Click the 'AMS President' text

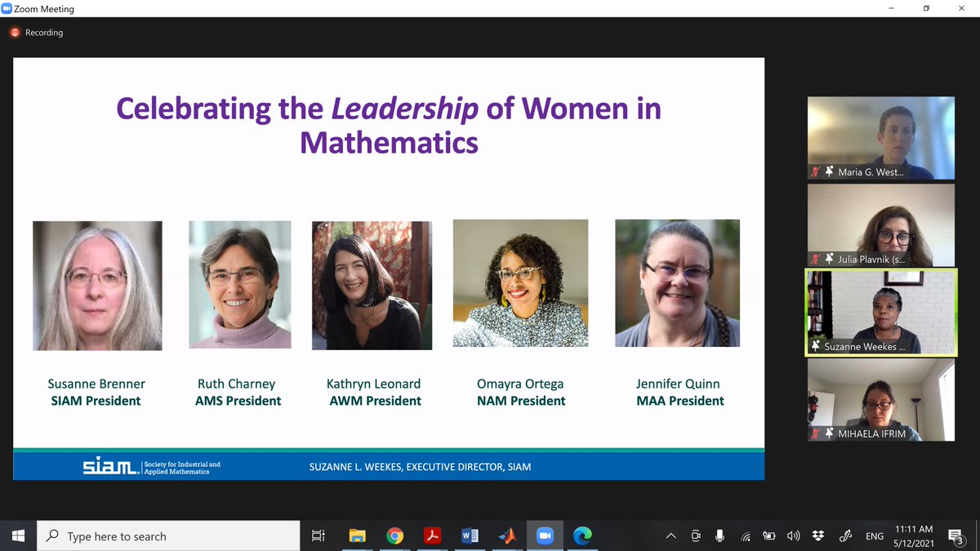(x=238, y=401)
